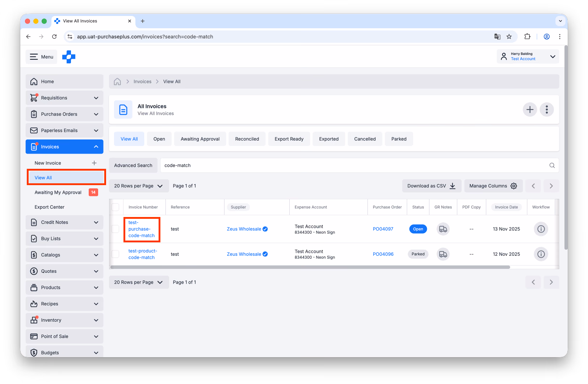Open Zeus Wholesale supplier in first row
Screen dimensions: 588x384
[x=244, y=229]
